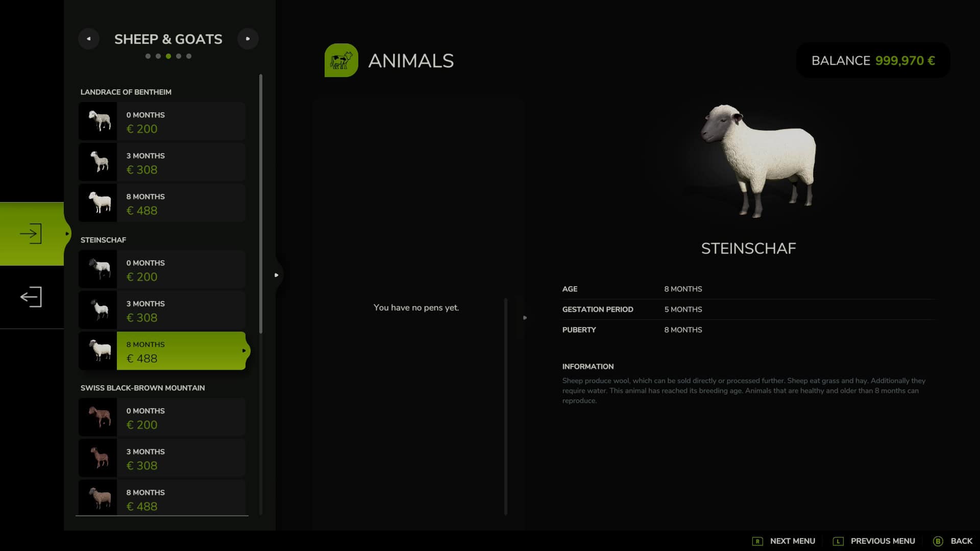The width and height of the screenshot is (980, 551).
Task: Click the Back label
Action: pyautogui.click(x=961, y=541)
